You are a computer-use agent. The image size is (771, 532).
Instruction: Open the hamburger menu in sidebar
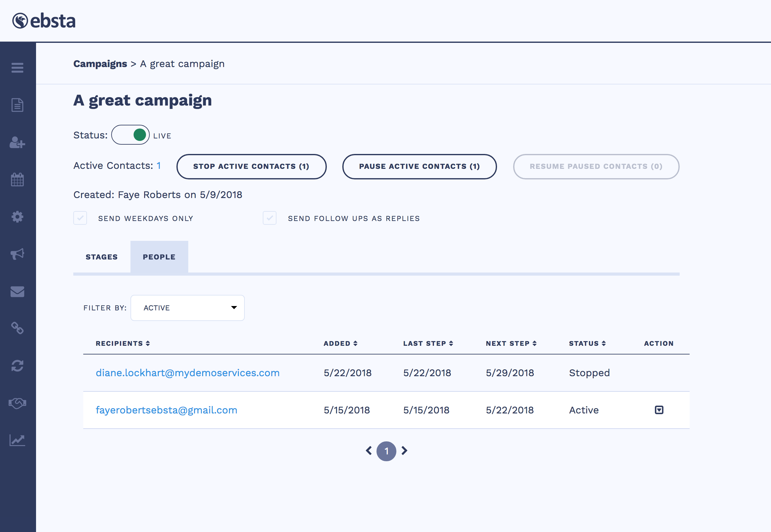(x=17, y=68)
